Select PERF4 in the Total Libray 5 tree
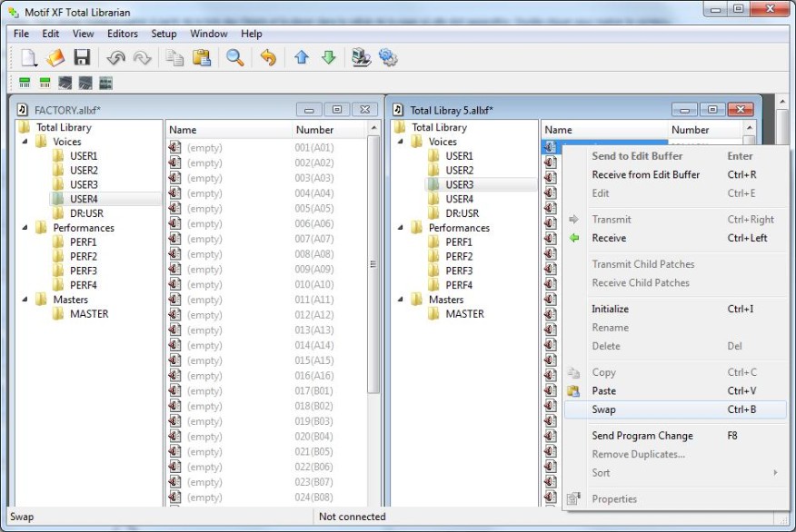The height and width of the screenshot is (532, 796). pos(459,285)
